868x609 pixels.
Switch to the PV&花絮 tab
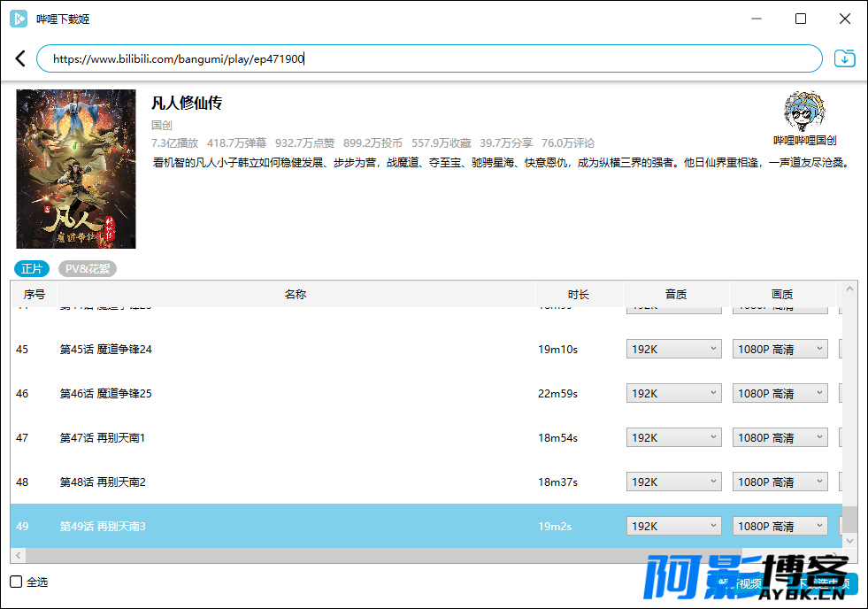click(88, 268)
